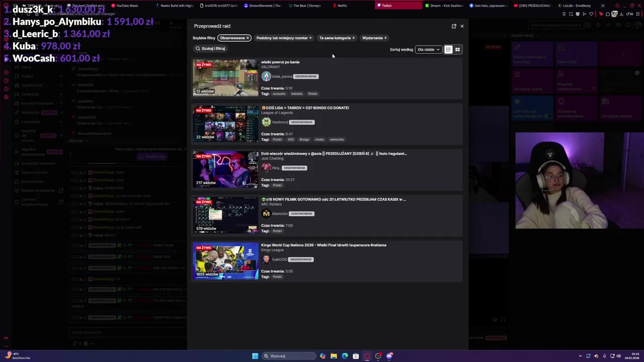Screen dimensions: 644x362
Task: Switch to list view layout
Action: (x=448, y=49)
